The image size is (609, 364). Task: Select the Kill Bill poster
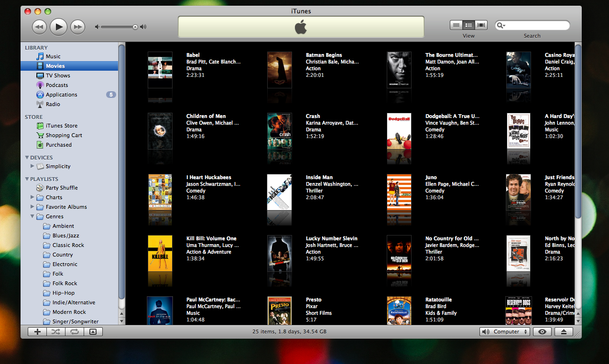pyautogui.click(x=160, y=254)
